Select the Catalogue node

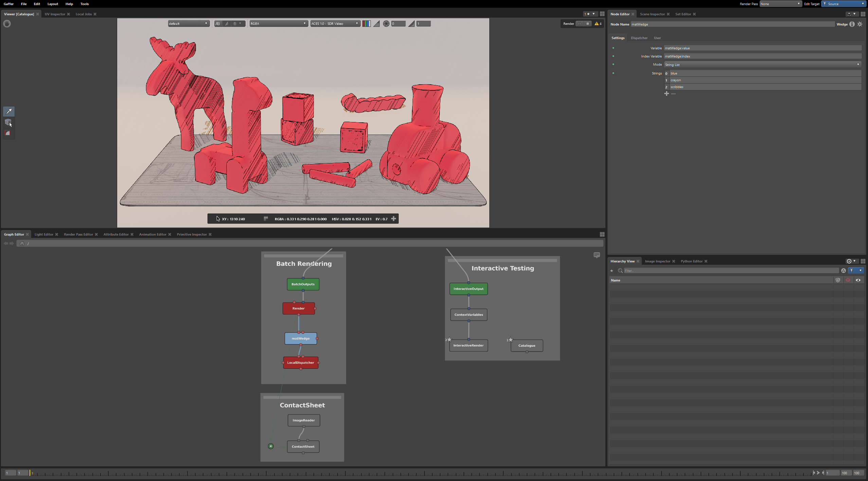pyautogui.click(x=527, y=346)
